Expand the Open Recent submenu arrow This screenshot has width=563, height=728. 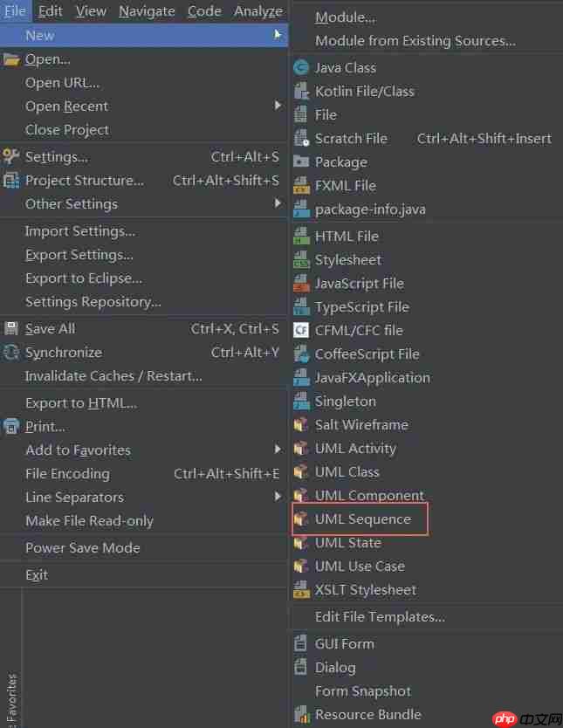pos(278,106)
